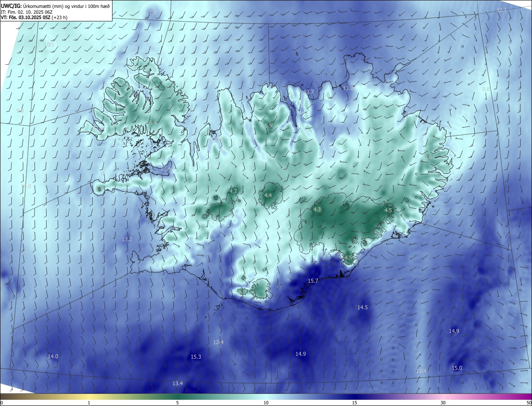Select the 6.4 value in the Westfjords

pyautogui.click(x=153, y=123)
